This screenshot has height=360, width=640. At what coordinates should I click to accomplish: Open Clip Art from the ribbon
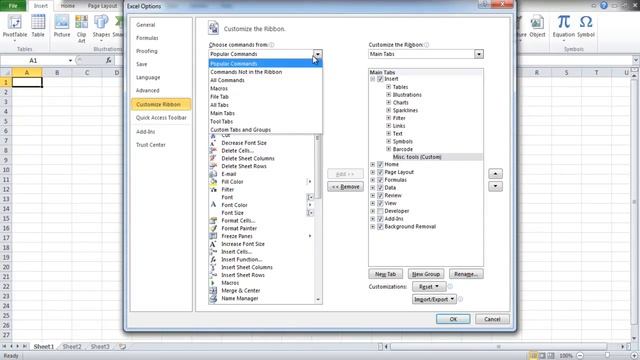[x=82, y=22]
